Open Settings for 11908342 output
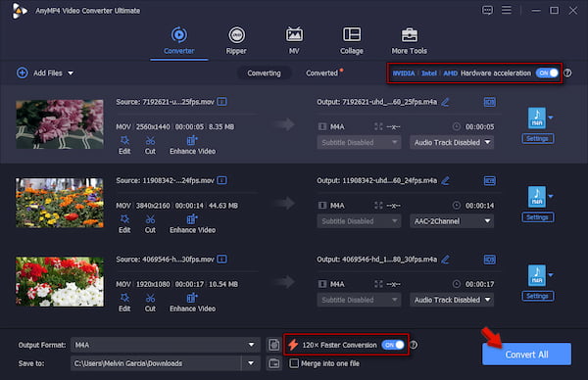The image size is (588, 380). click(538, 217)
